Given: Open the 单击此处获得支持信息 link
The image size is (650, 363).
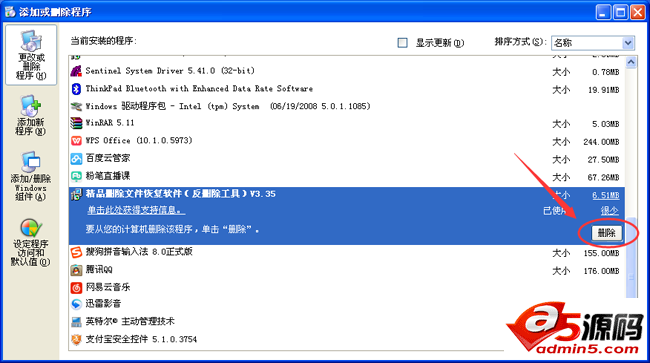Looking at the screenshot, I should (x=136, y=211).
